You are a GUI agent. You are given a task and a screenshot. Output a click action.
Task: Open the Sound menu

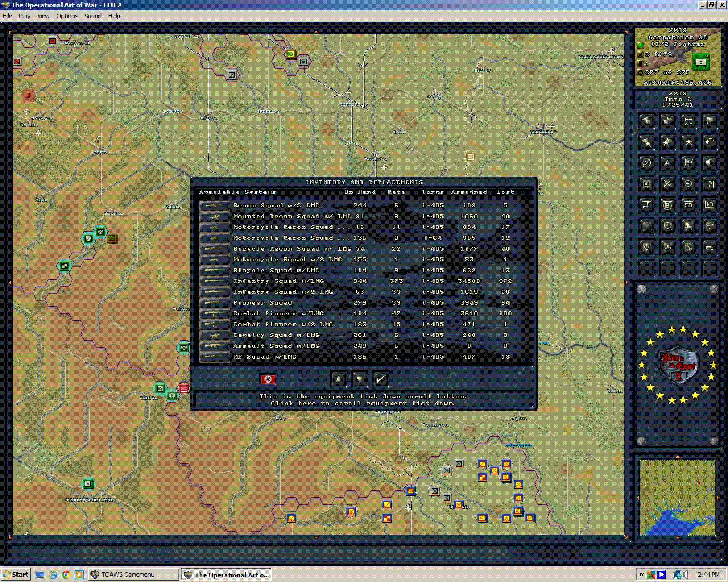click(92, 16)
